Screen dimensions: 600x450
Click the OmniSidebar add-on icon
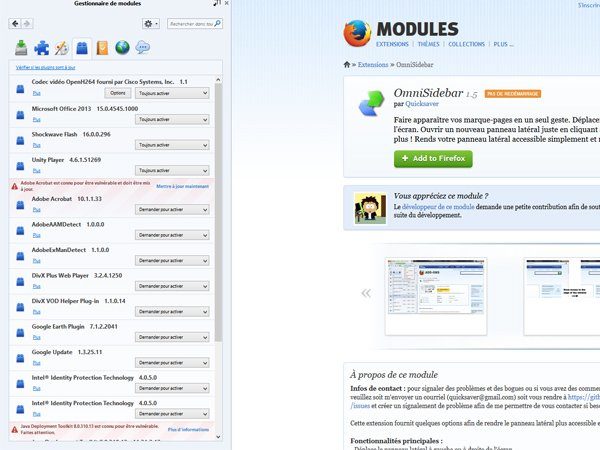[x=371, y=103]
